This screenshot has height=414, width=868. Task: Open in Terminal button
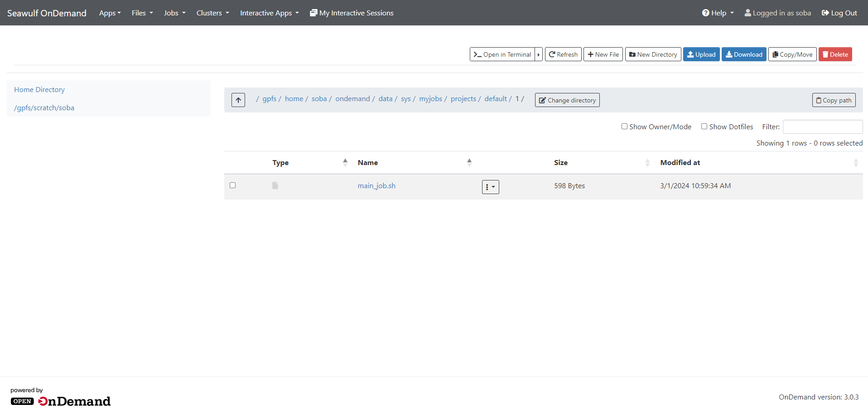coord(502,54)
